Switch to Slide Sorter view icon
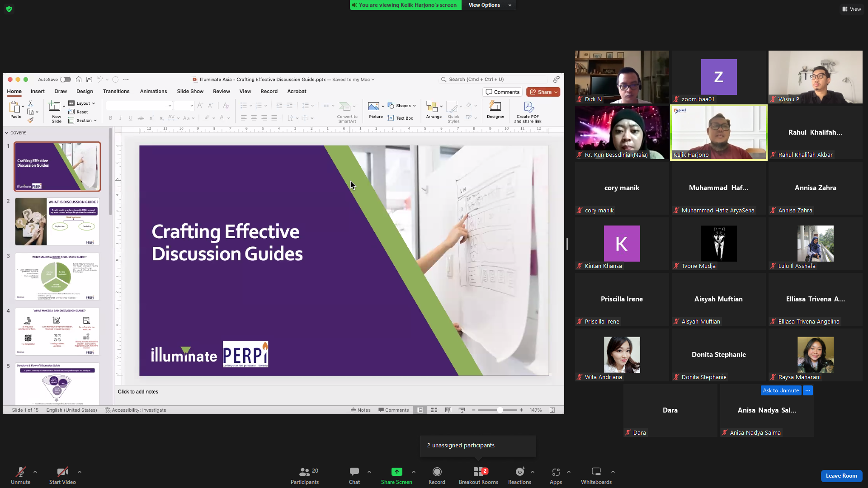Screen dimensions: 868x488 [x=434, y=410]
